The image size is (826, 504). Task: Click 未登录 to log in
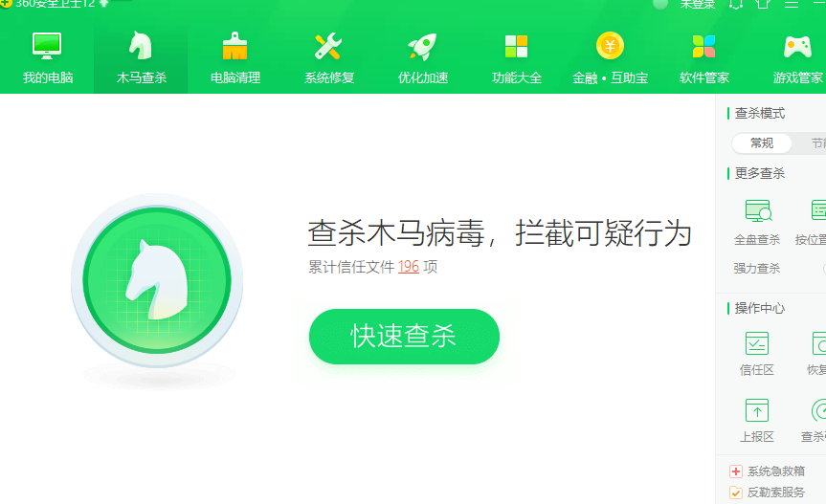click(697, 4)
